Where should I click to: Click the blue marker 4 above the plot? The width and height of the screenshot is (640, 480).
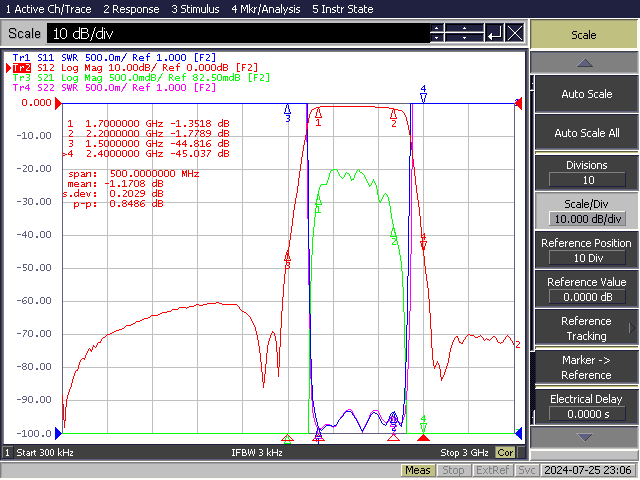423,94
